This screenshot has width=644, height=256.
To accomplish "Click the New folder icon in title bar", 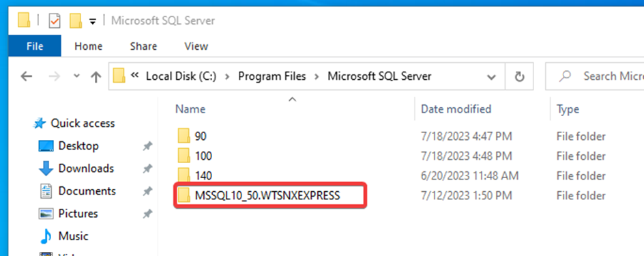I will point(75,20).
